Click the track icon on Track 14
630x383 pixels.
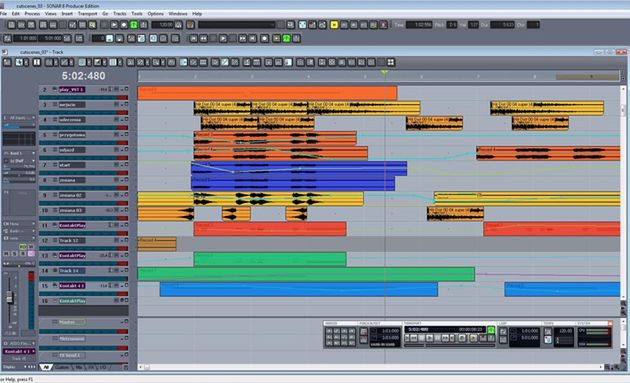click(55, 270)
